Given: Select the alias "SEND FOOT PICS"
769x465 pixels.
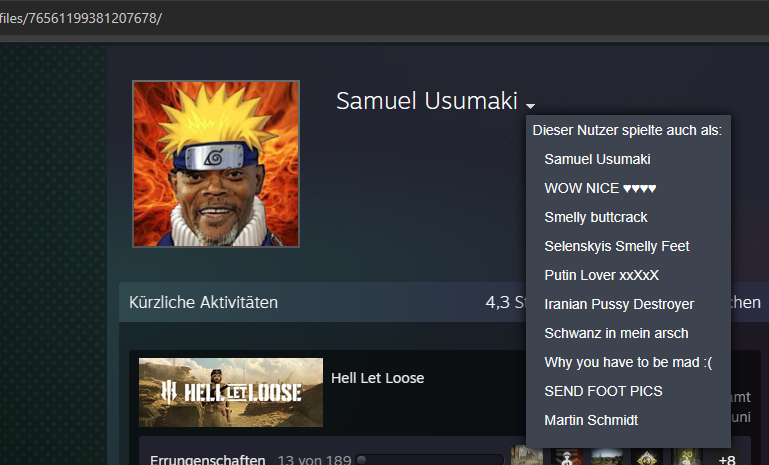Looking at the screenshot, I should 603,391.
